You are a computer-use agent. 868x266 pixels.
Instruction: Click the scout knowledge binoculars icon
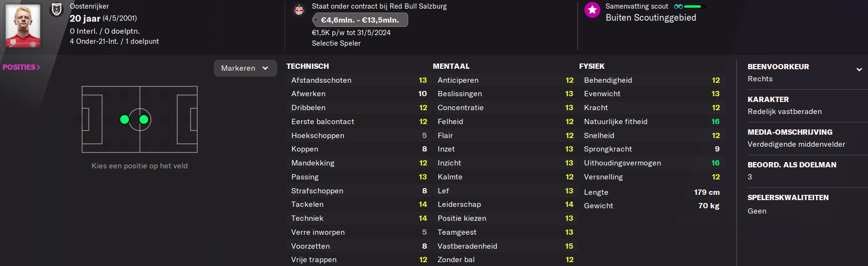[678, 6]
